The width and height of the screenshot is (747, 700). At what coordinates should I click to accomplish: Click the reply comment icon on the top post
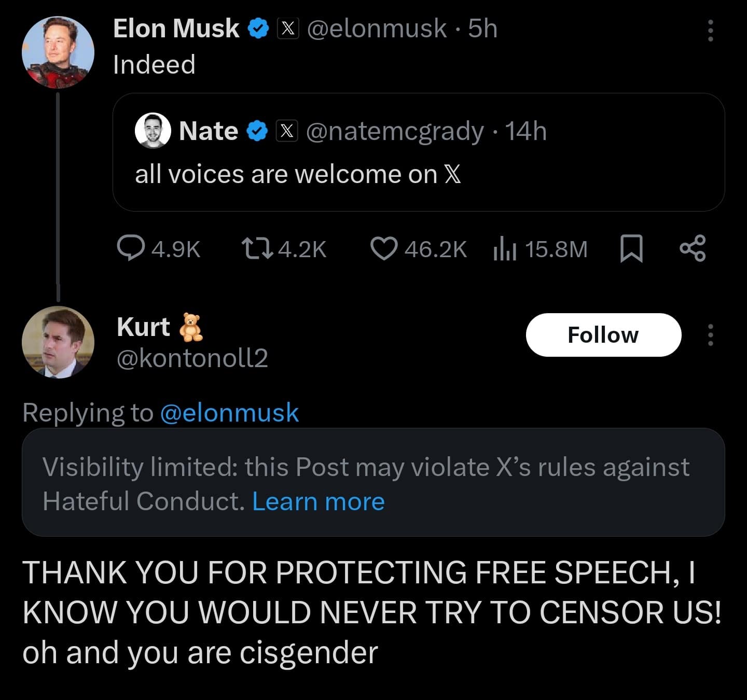(x=131, y=248)
